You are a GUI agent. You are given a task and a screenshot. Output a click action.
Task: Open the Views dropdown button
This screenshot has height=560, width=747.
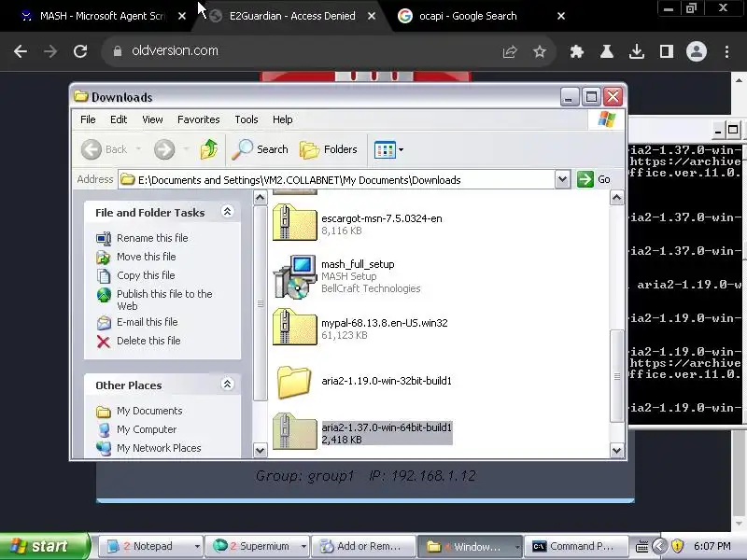pos(388,149)
